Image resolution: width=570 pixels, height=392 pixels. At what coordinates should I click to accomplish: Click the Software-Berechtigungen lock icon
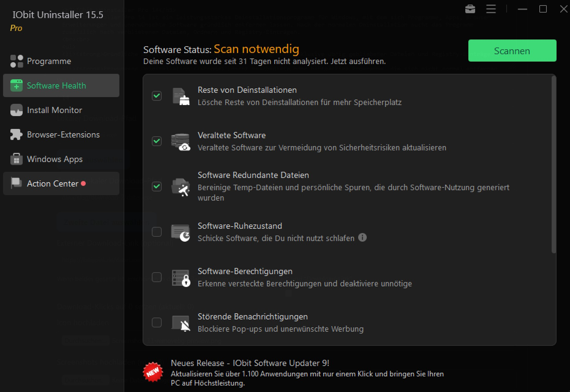[181, 278]
